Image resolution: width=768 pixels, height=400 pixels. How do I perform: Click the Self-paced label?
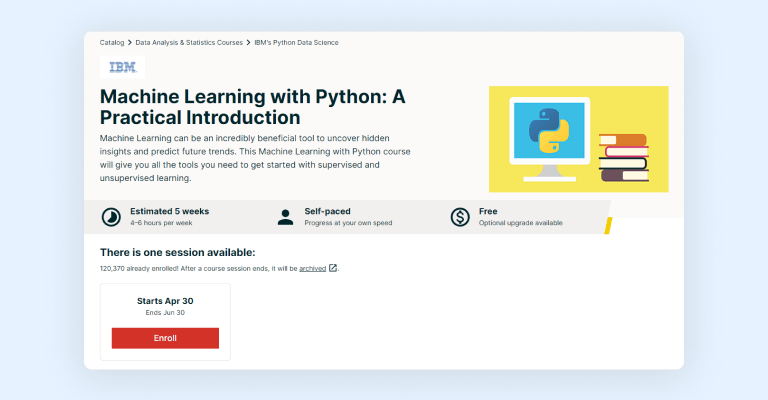[x=329, y=211]
